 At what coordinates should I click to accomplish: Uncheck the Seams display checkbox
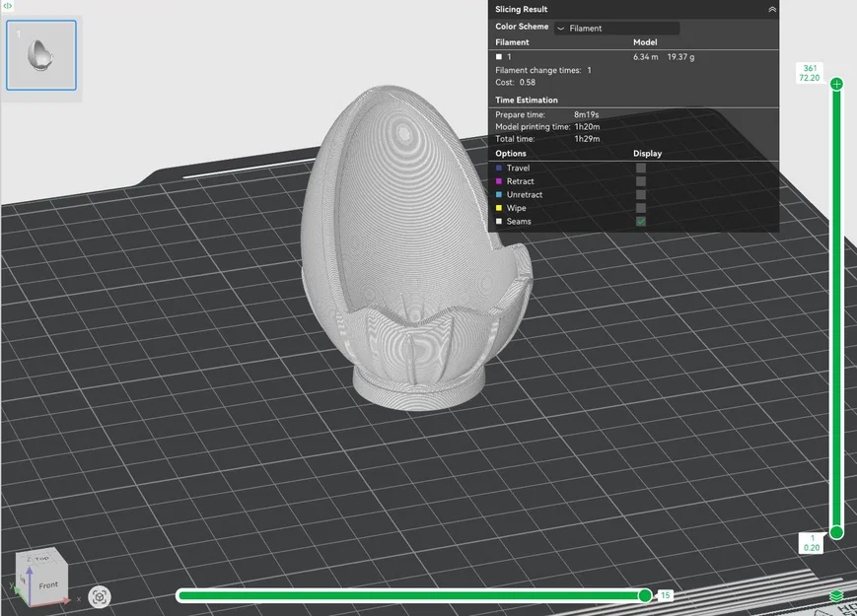tap(641, 221)
